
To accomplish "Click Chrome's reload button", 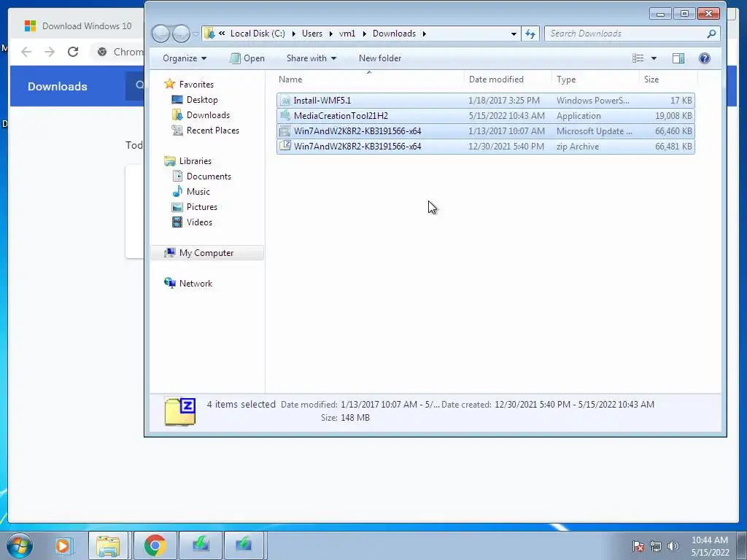I will [73, 52].
